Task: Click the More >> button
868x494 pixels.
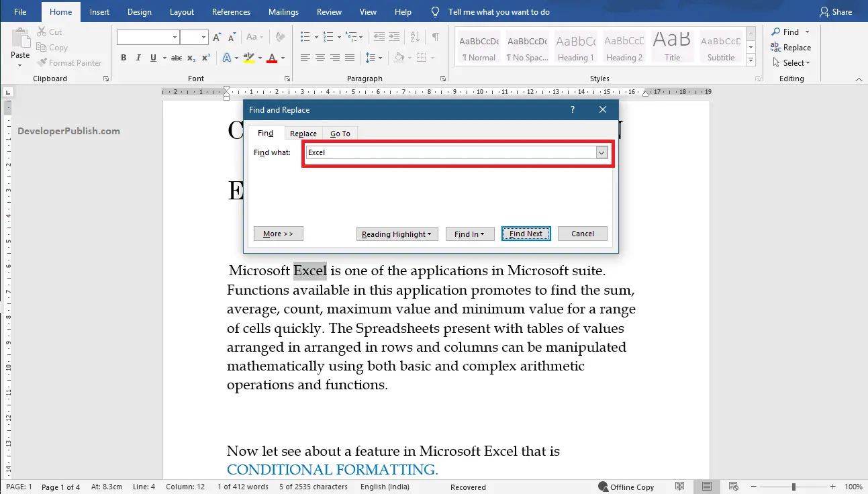Action: pos(279,234)
